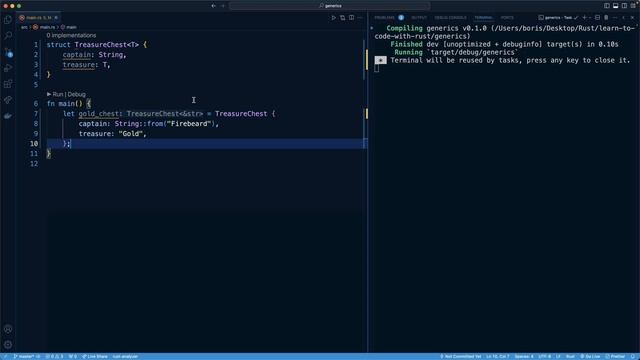Click the Not Committed Yet blame status

coord(460,356)
